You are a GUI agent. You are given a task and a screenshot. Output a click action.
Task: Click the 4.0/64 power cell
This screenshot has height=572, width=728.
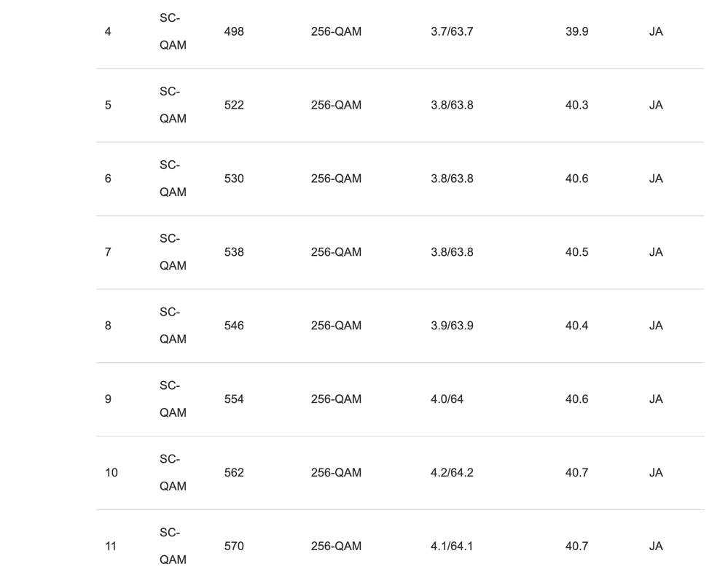point(447,400)
